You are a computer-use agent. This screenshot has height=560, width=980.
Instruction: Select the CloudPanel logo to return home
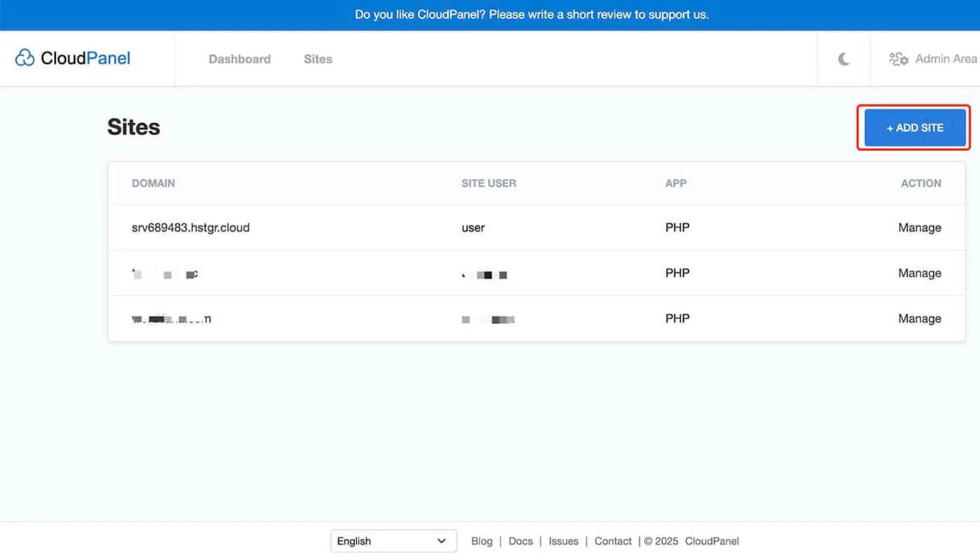pyautogui.click(x=71, y=57)
